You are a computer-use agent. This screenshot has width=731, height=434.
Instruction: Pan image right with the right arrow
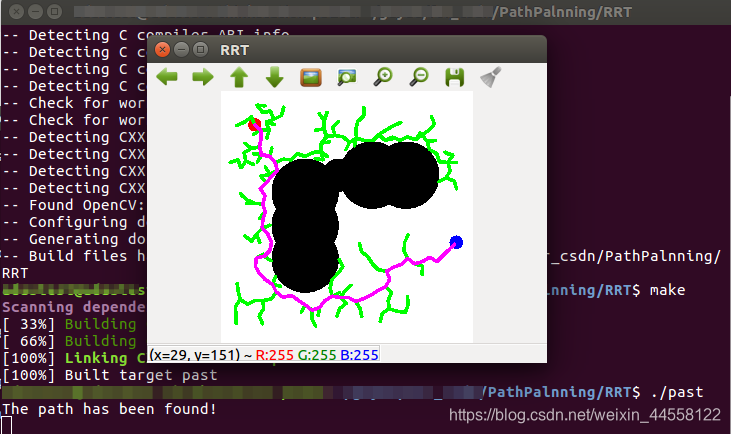[203, 77]
